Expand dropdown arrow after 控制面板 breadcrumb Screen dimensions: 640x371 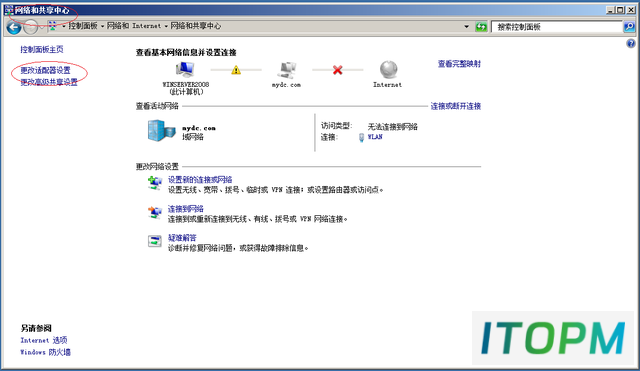(x=102, y=27)
